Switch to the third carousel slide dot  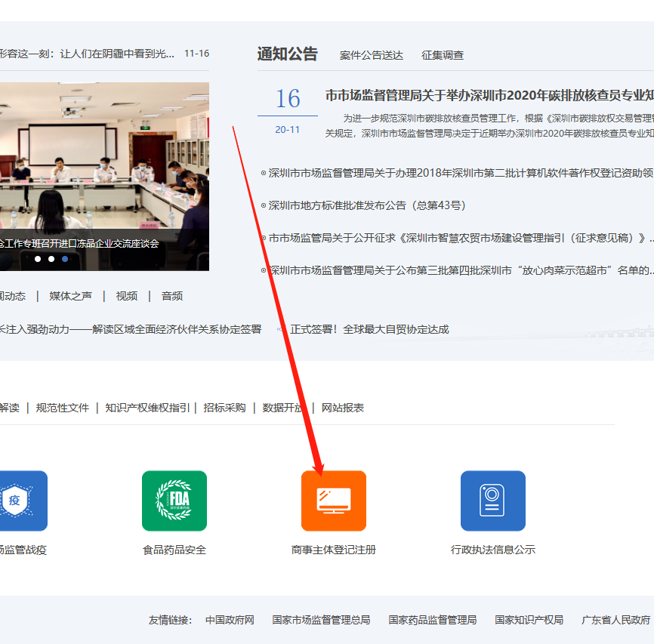pyautogui.click(x=65, y=258)
